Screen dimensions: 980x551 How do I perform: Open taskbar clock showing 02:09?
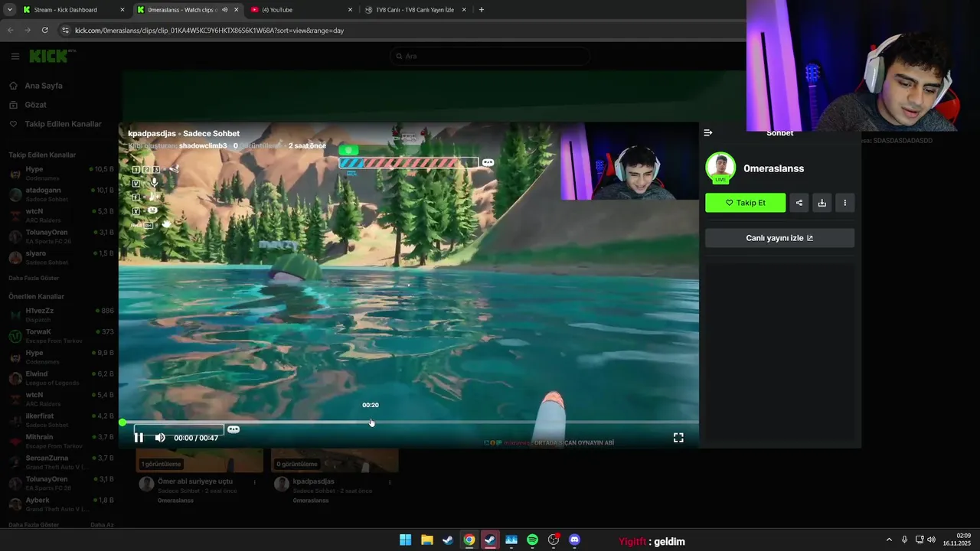(x=957, y=540)
